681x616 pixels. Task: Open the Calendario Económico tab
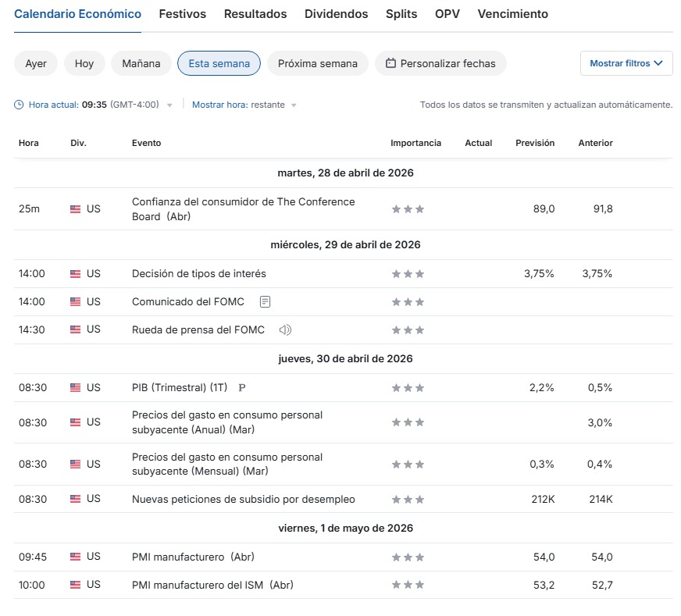click(77, 14)
